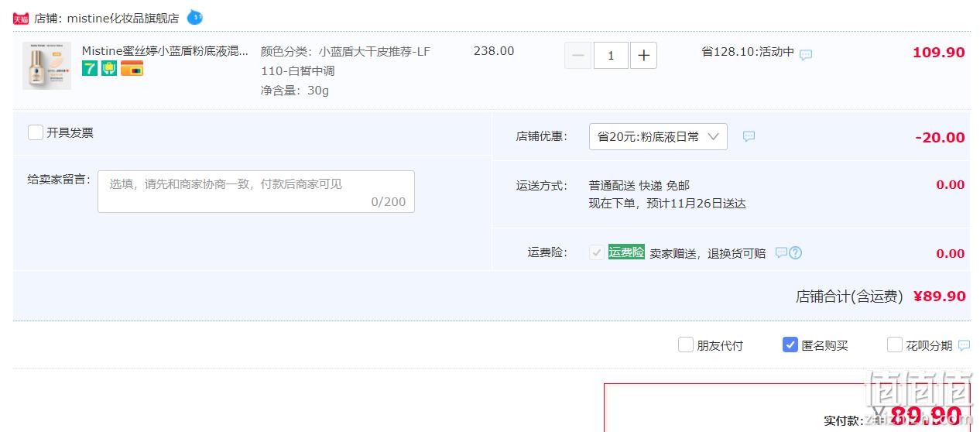Open the Mistine蜜丝婷小蓝盾粉底液 product title link
The height and width of the screenshot is (432, 980).
point(166,51)
